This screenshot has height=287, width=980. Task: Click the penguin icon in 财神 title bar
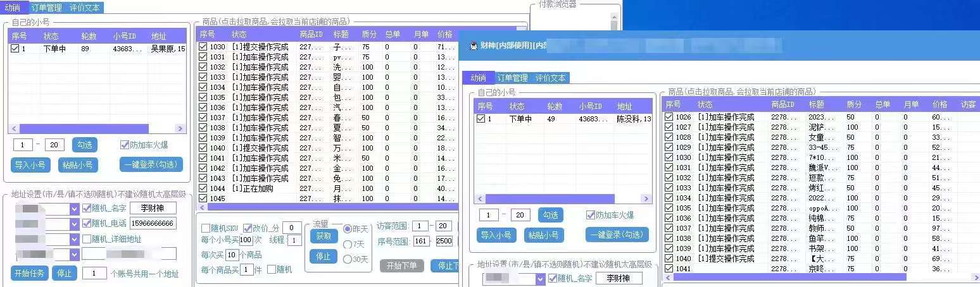click(473, 46)
